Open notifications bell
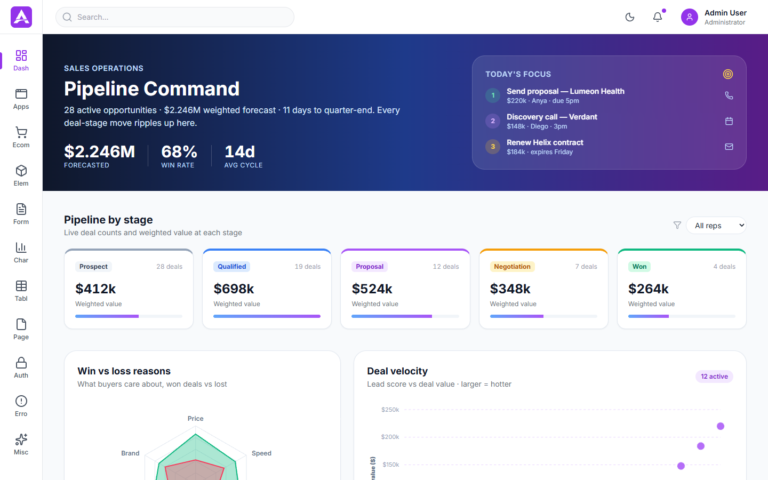The width and height of the screenshot is (768, 480). 658,17
